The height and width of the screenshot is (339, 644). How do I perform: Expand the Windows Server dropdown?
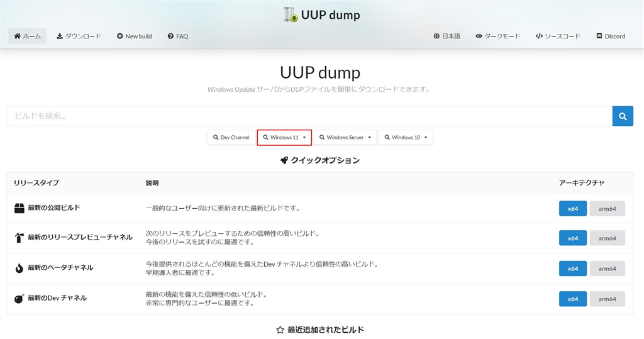point(345,137)
